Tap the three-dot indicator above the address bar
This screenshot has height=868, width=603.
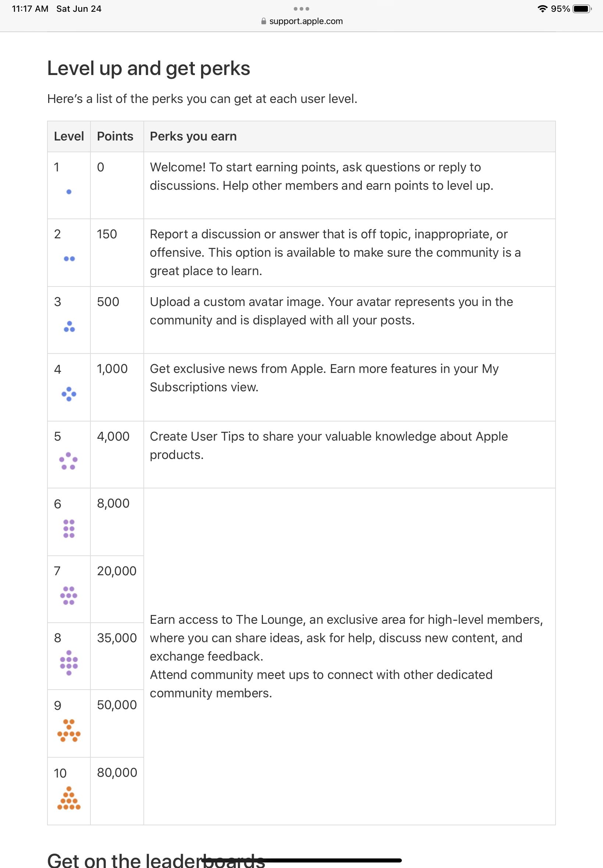(x=301, y=8)
